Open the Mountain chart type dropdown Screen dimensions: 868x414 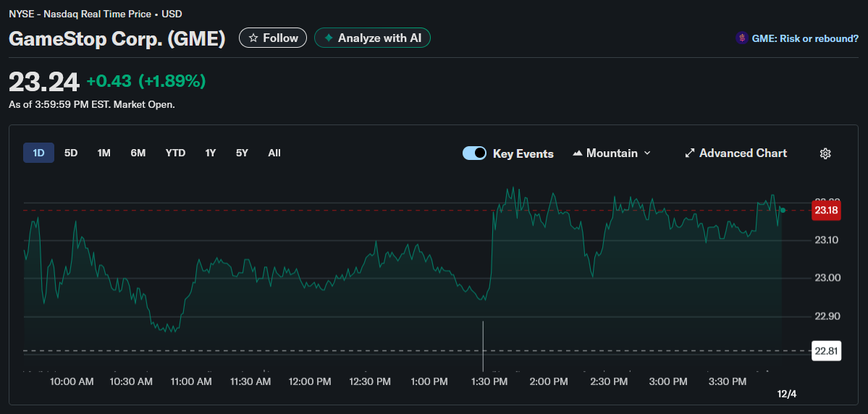pos(612,153)
